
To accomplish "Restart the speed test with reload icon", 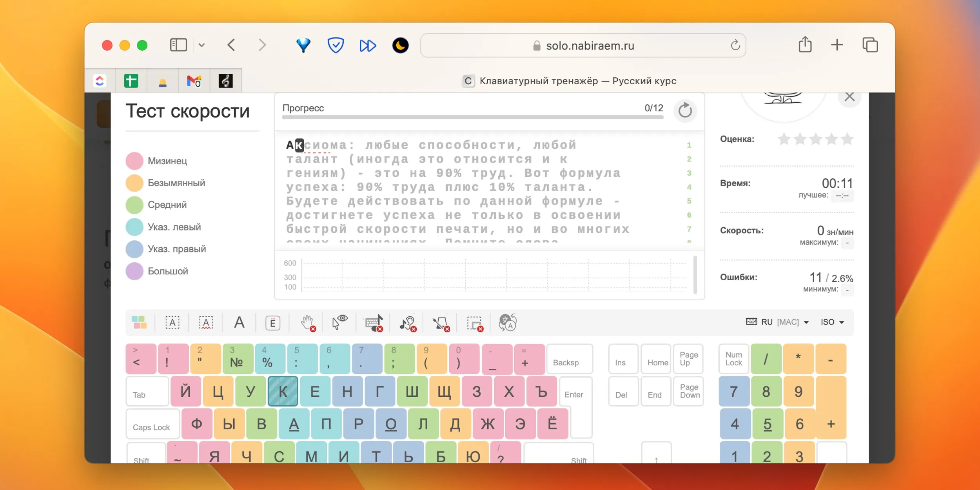I will click(x=685, y=111).
